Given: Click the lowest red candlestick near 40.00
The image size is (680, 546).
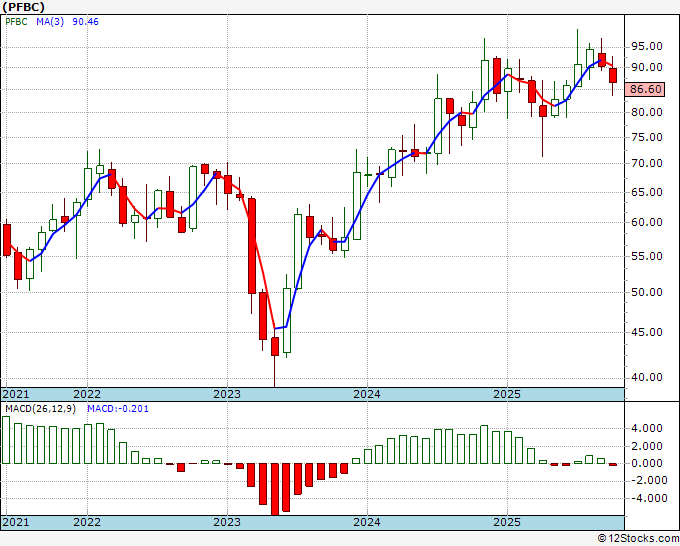Looking at the screenshot, I should coord(275,347).
